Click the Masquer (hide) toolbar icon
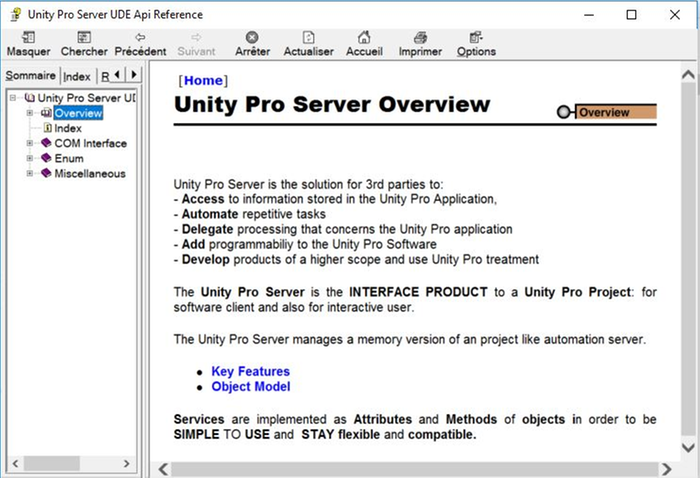The width and height of the screenshot is (700, 478). pyautogui.click(x=29, y=37)
